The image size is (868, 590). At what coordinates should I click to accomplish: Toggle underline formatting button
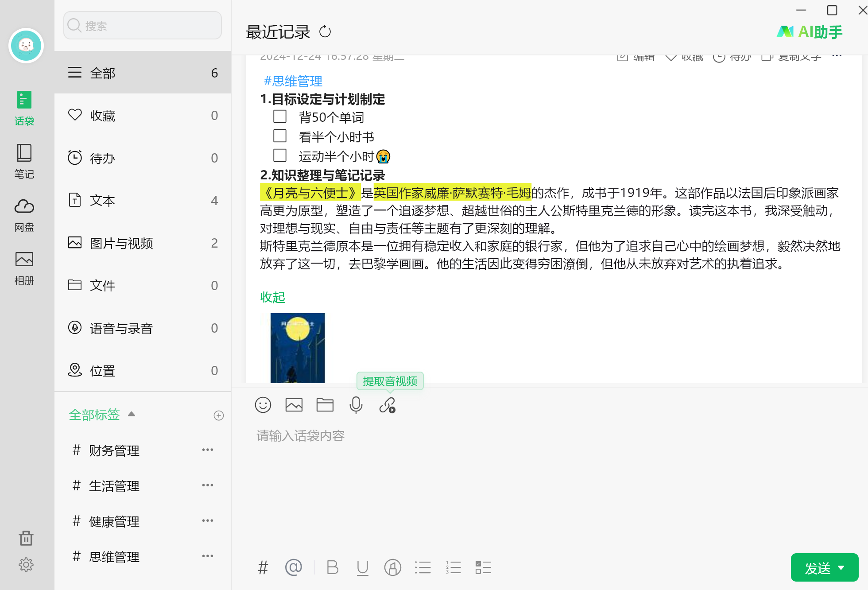(363, 567)
